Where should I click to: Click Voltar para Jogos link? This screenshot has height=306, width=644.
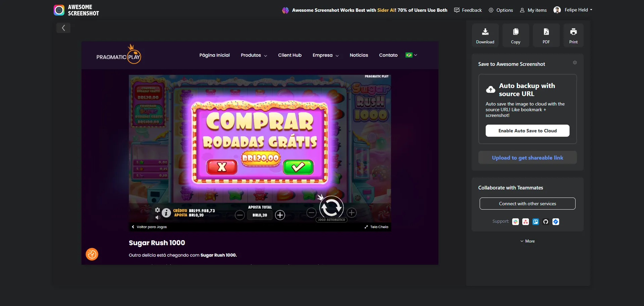point(149,227)
